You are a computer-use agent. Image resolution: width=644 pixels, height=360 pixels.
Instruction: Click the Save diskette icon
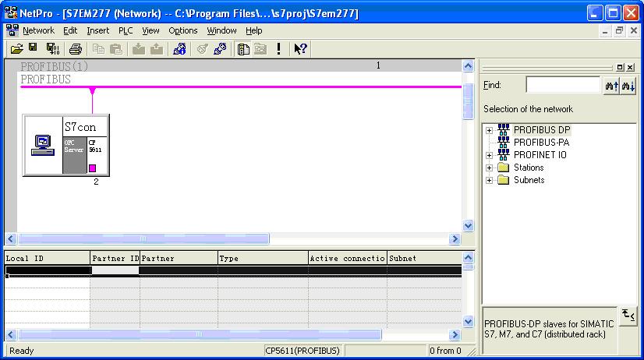click(x=34, y=48)
